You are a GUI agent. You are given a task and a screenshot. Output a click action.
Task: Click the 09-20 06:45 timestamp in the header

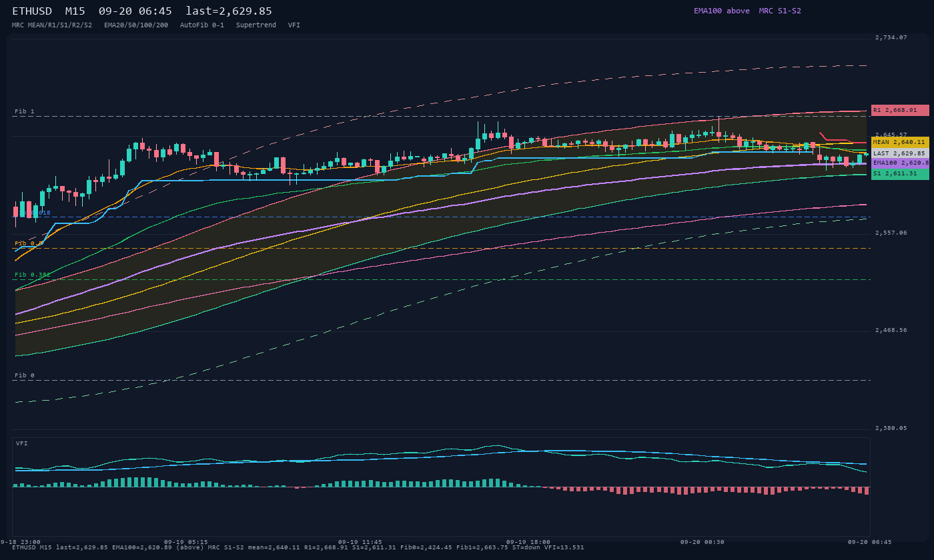135,11
